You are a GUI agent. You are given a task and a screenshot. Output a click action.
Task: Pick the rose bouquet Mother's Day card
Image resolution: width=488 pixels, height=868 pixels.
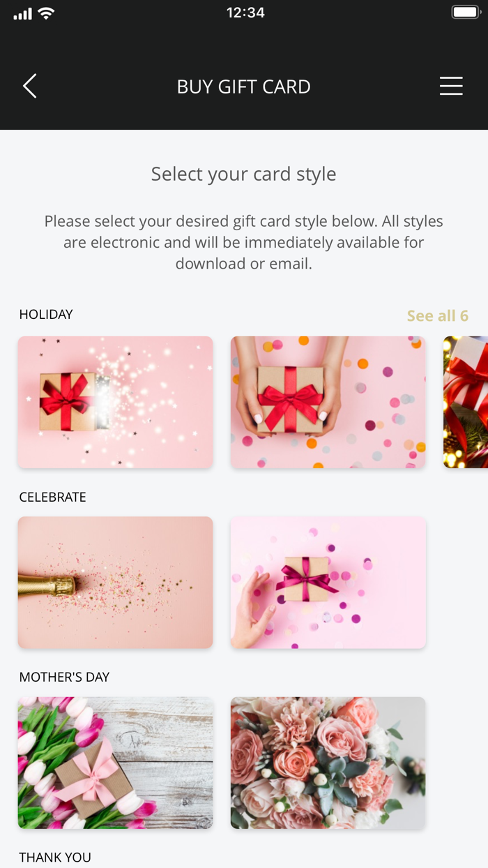(328, 763)
